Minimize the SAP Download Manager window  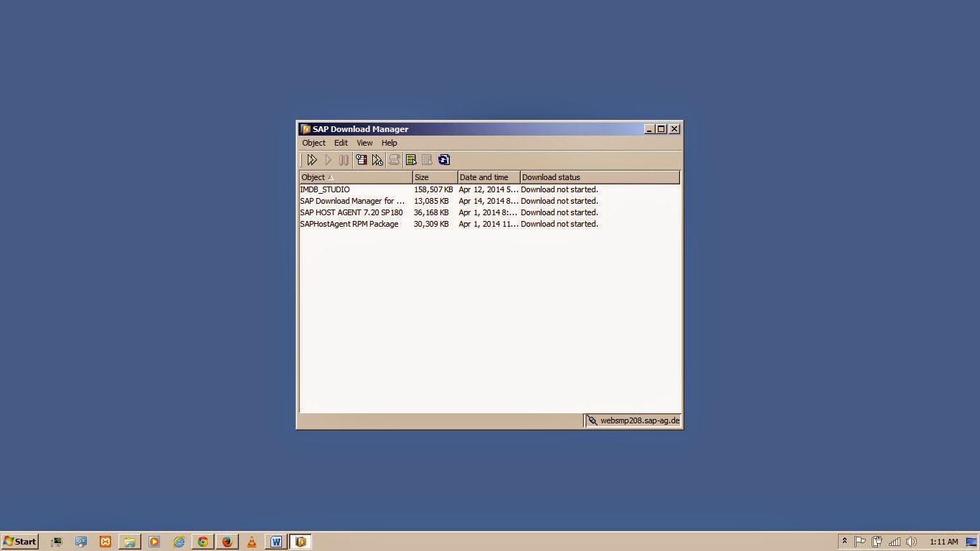point(649,129)
